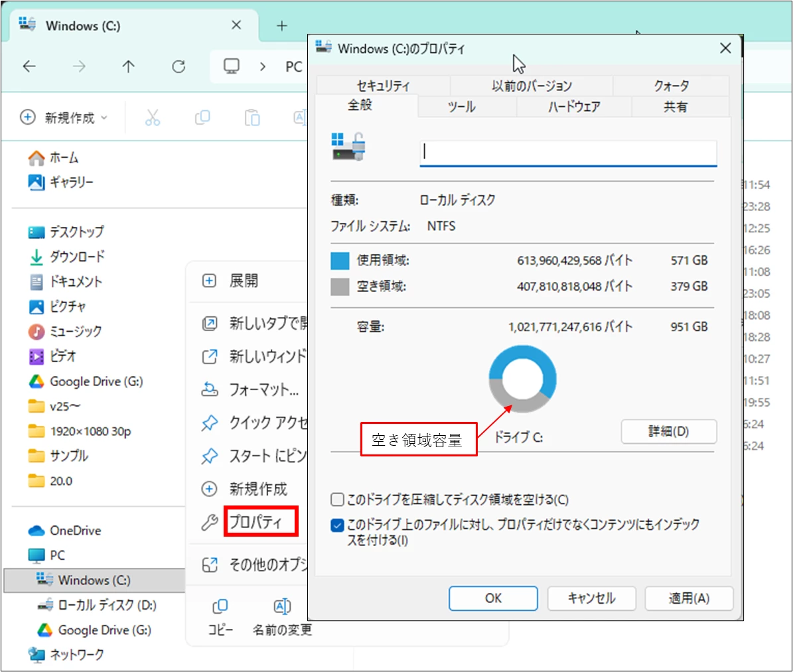Click the chevron before PC in the address bar
Image resolution: width=793 pixels, height=672 pixels.
point(263,66)
